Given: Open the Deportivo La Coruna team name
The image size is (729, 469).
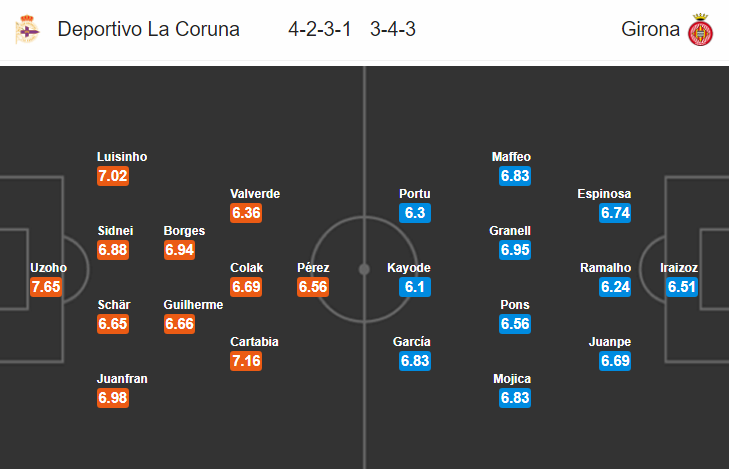Looking at the screenshot, I should point(148,29).
